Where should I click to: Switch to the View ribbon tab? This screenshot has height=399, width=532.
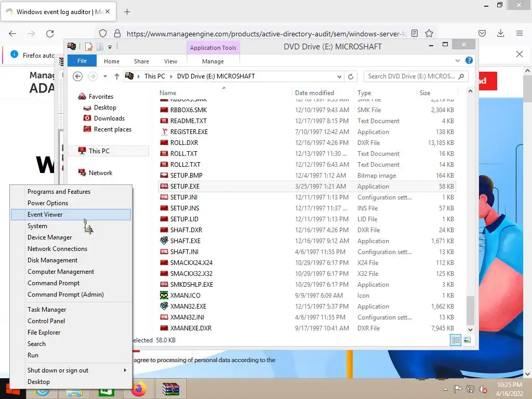(170, 61)
